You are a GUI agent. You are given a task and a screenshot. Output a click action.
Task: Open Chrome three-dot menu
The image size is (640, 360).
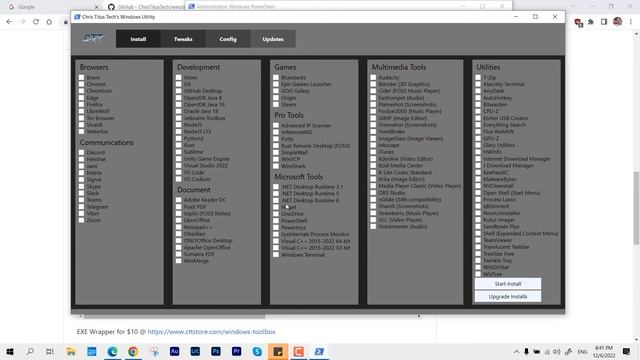coord(631,22)
